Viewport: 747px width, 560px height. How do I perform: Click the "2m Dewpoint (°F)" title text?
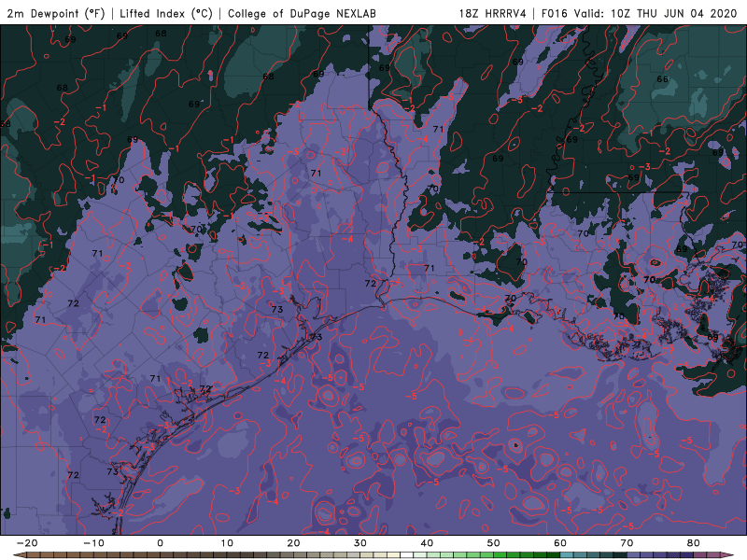pos(55,14)
